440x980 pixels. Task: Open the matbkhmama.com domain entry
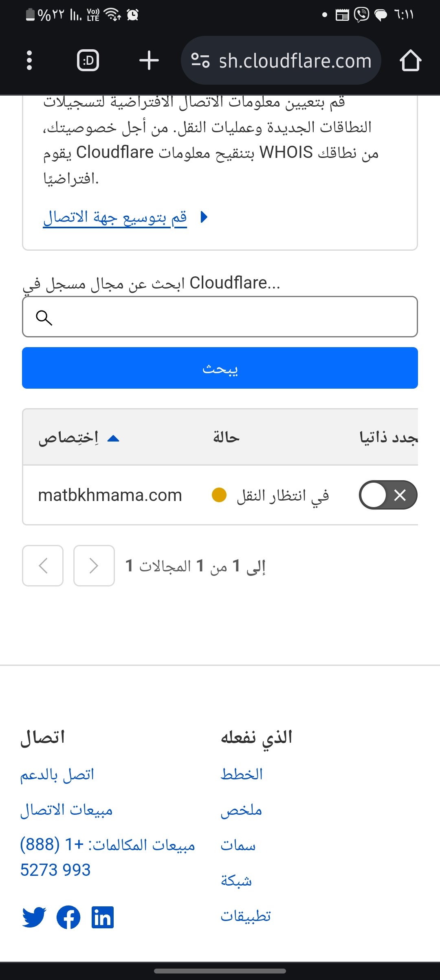(110, 495)
